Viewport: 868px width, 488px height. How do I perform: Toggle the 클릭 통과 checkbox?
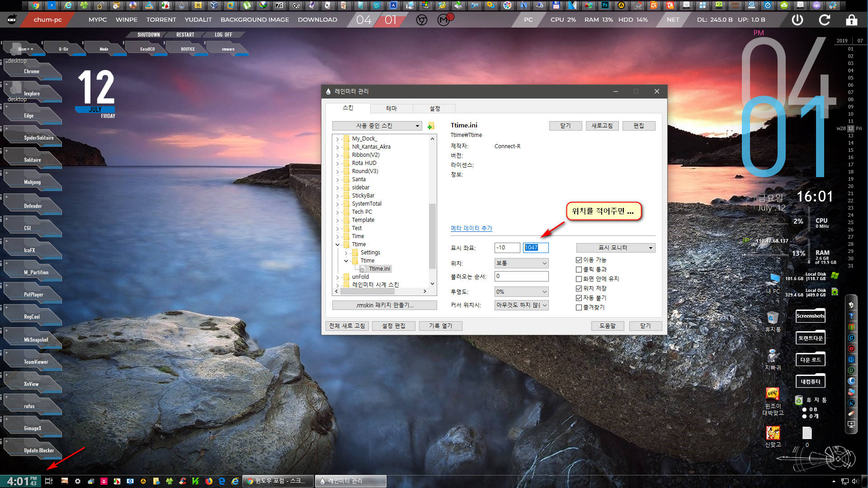(579, 269)
